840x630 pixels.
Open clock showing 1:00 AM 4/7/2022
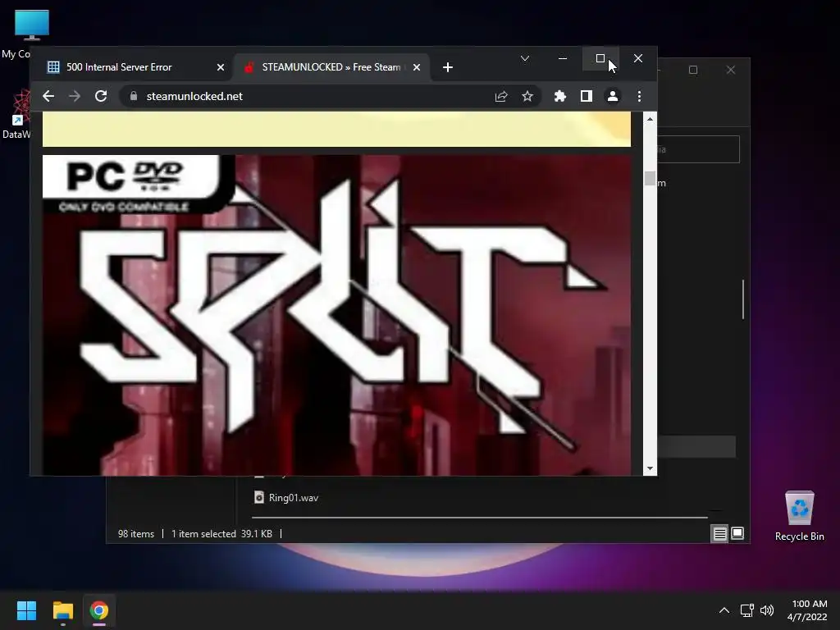(x=807, y=610)
